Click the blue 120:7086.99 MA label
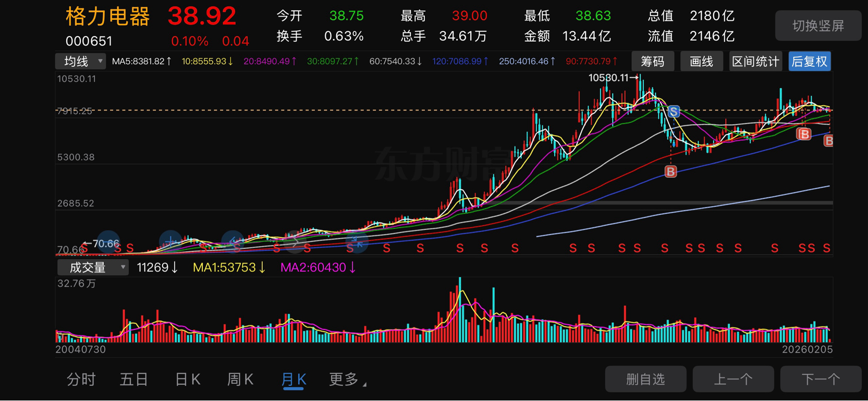The image size is (868, 401). coord(460,62)
